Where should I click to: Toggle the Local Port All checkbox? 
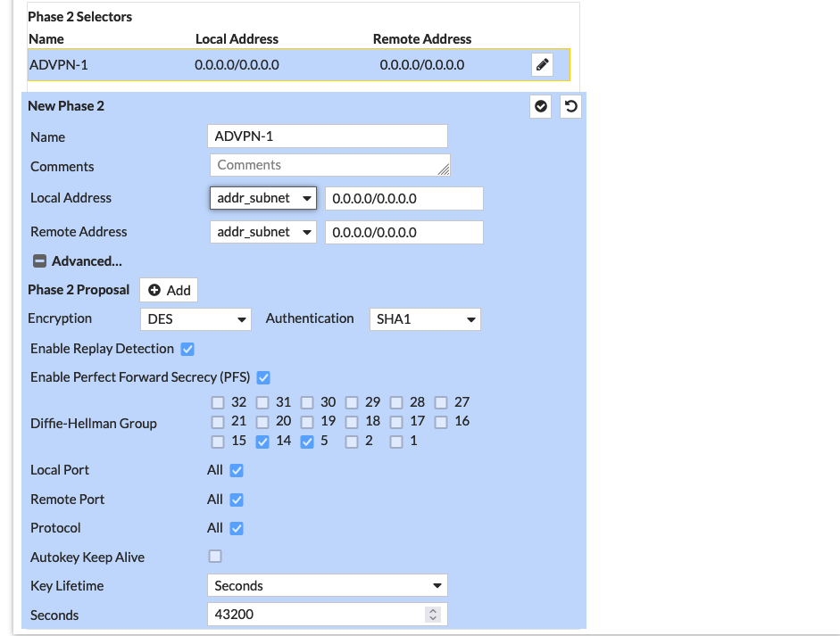point(237,470)
